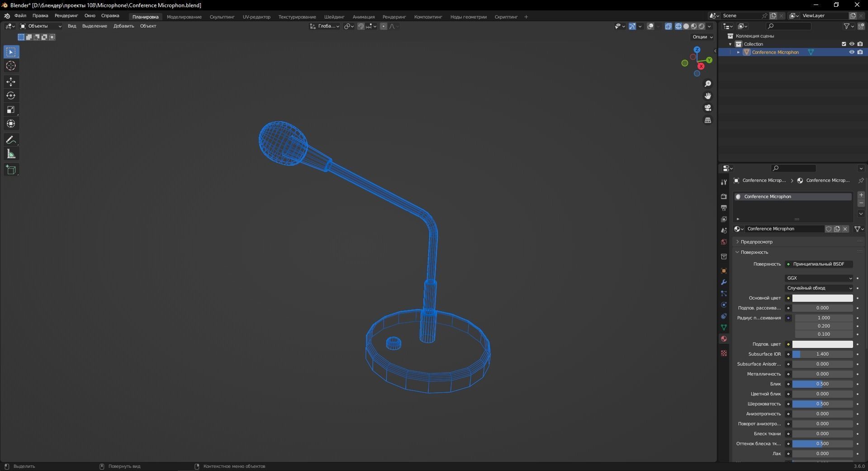Activate the Transform tool

click(x=11, y=124)
